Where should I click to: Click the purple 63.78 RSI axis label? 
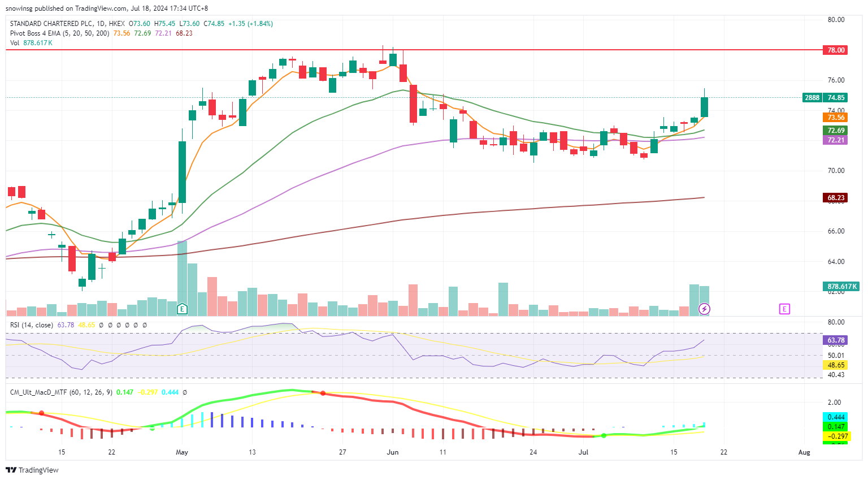(x=836, y=340)
